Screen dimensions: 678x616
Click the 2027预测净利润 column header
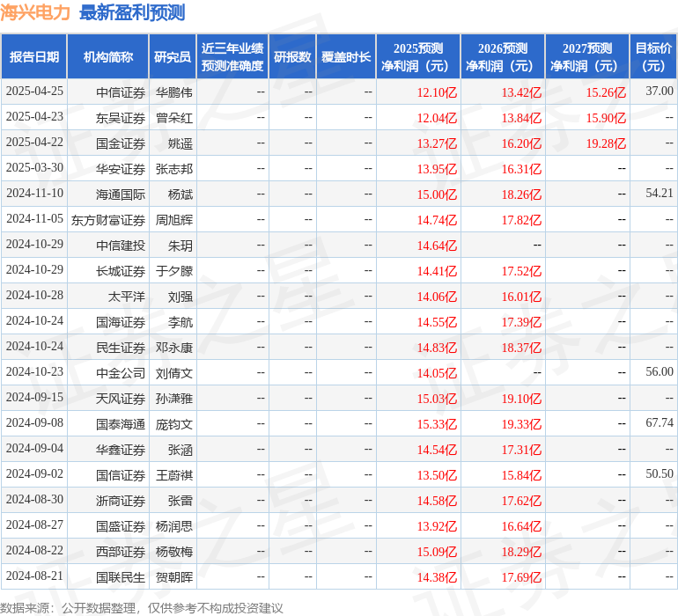(587, 57)
